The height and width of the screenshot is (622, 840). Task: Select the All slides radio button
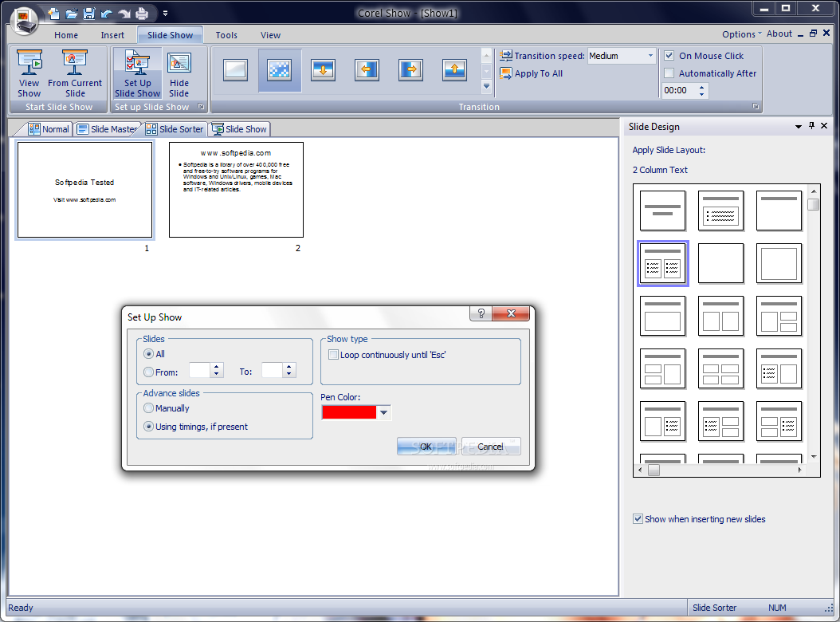[x=149, y=354]
